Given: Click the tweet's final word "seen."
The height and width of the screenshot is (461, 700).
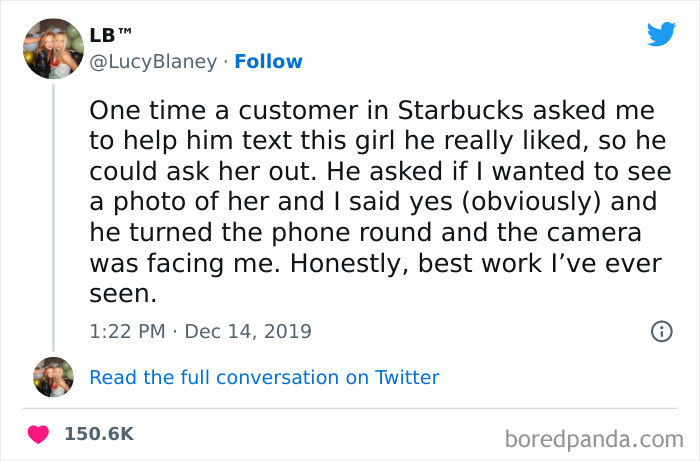Looking at the screenshot, I should (x=122, y=295).
